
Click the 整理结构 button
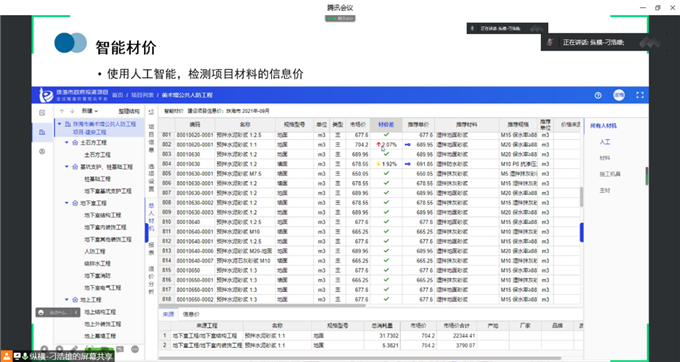click(x=129, y=111)
